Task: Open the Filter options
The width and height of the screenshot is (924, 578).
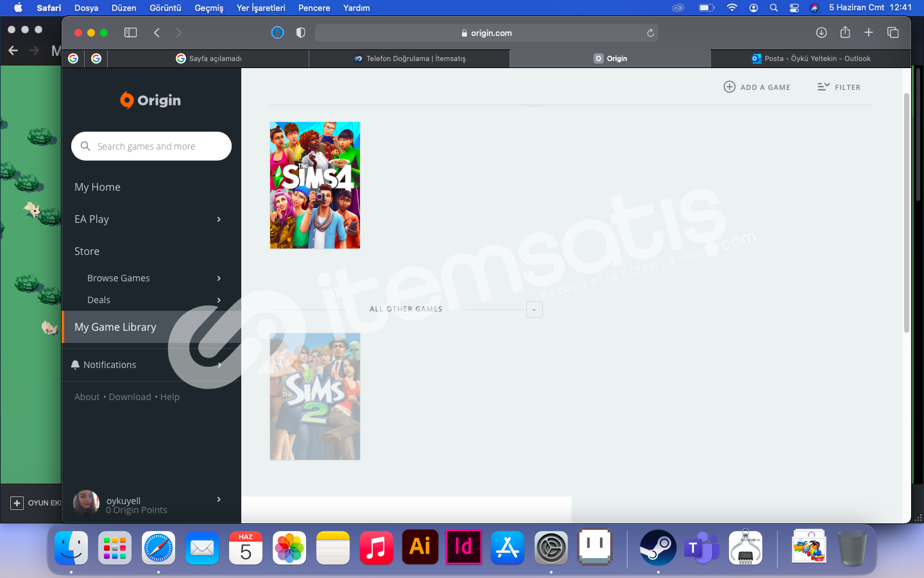Action: coord(839,87)
